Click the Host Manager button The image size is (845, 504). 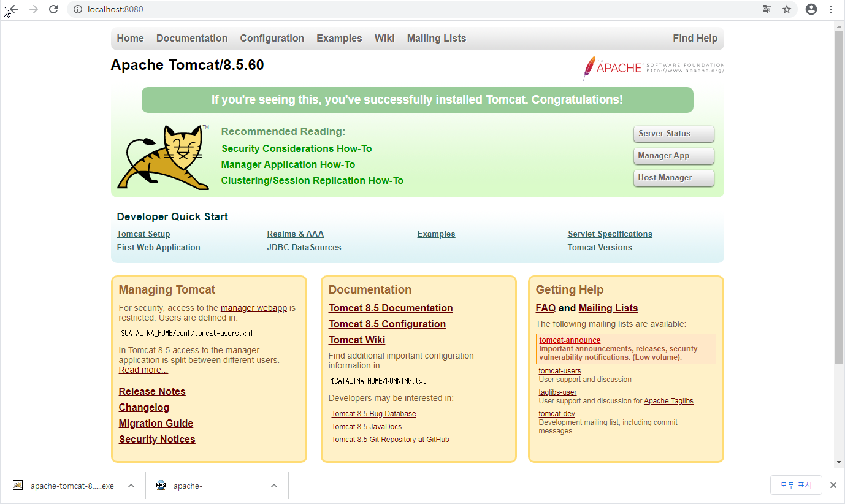[x=674, y=178]
